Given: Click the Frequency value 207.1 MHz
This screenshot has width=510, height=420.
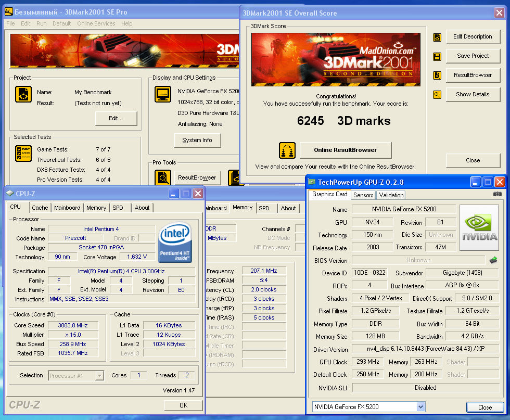Looking at the screenshot, I should click(x=264, y=271).
